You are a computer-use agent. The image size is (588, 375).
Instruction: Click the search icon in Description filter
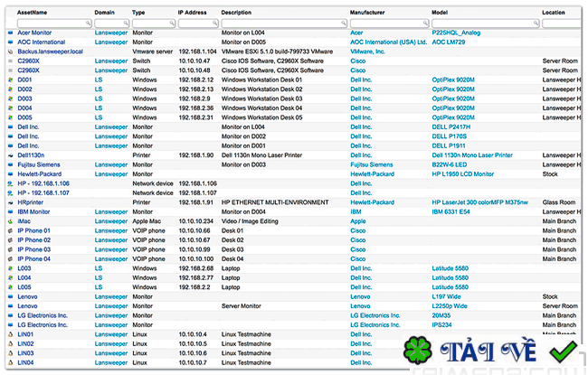click(x=344, y=23)
